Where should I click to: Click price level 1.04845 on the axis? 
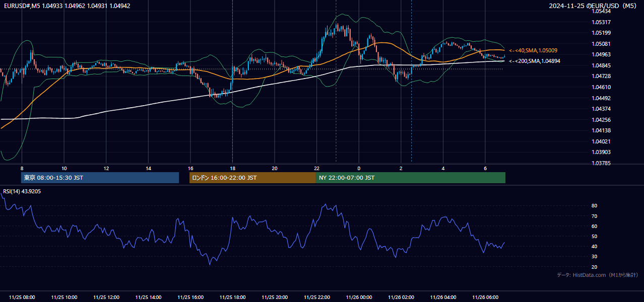(601, 65)
